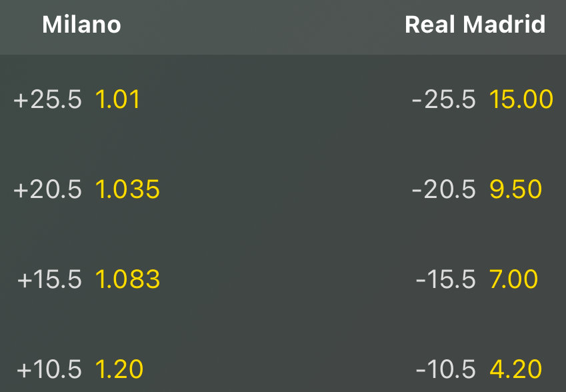Click header bar between Milano and Real Madrid
The height and width of the screenshot is (392, 566).
click(267, 25)
